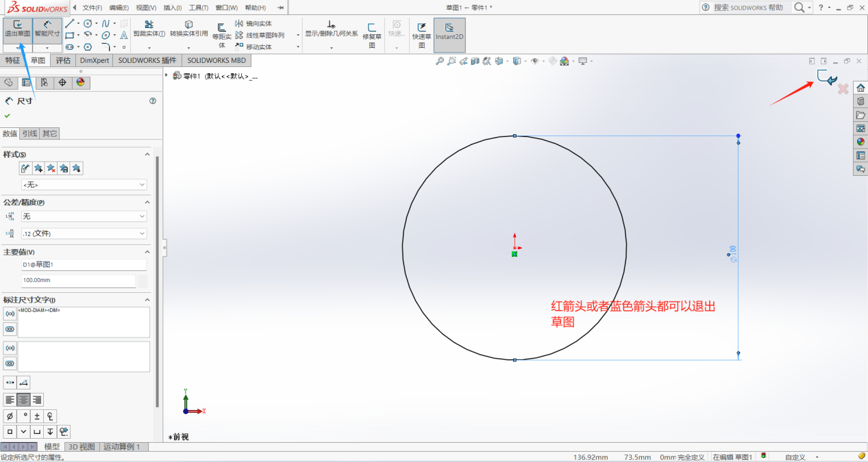Toggle center-justify dimension text button
This screenshot has height=462, width=868.
[23, 400]
